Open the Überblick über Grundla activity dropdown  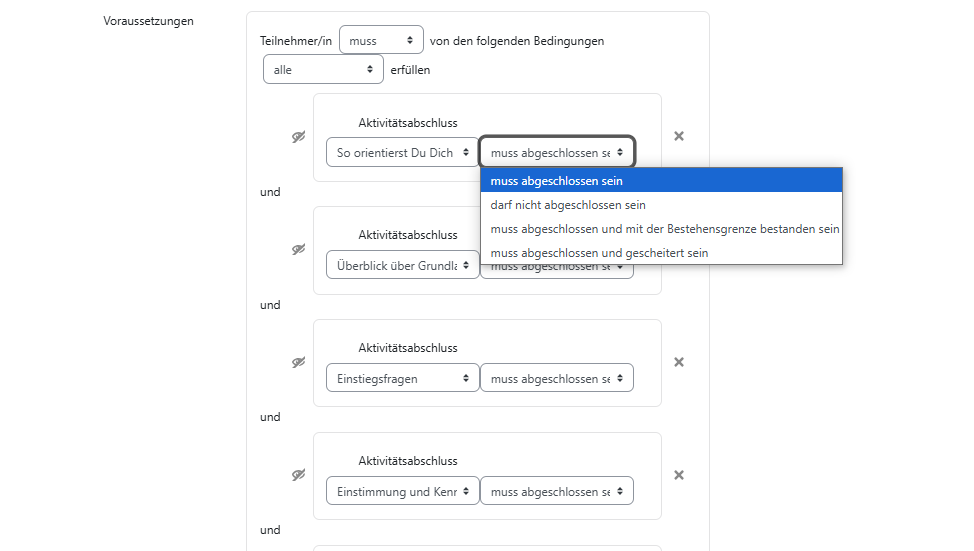click(x=403, y=266)
